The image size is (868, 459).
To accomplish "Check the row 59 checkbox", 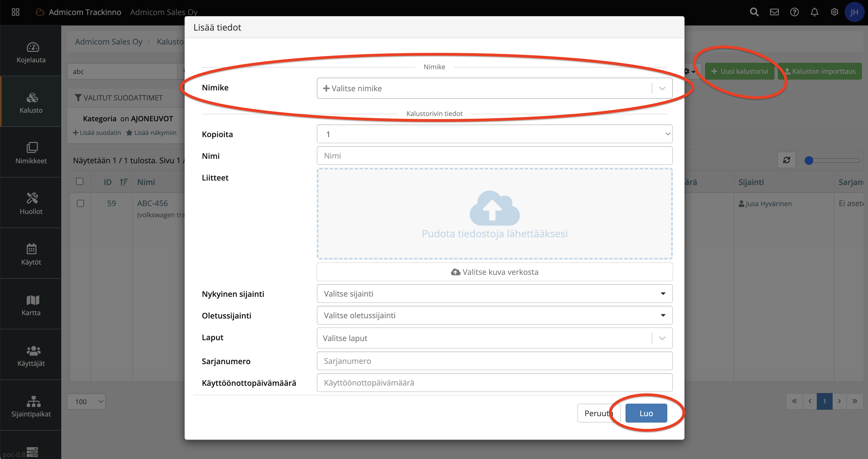I will pos(80,203).
